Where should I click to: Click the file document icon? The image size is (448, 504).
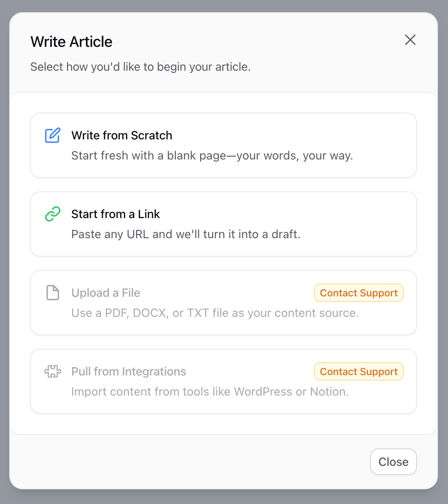click(x=53, y=293)
